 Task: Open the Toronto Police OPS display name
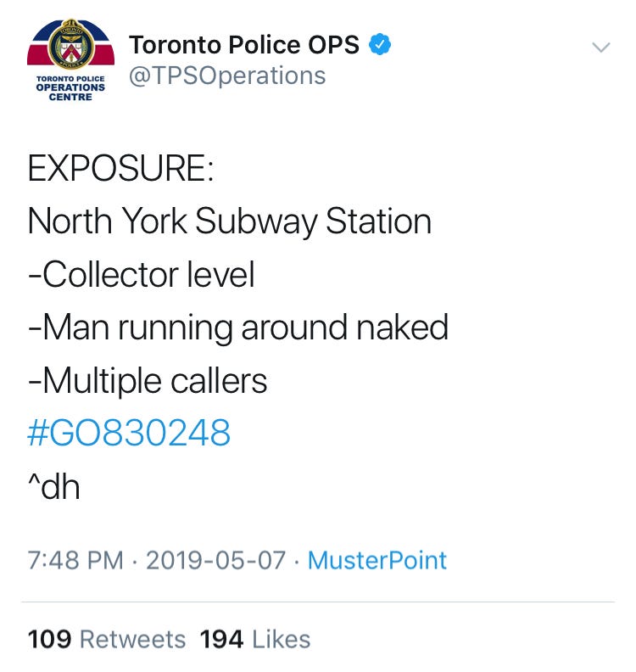point(244,45)
